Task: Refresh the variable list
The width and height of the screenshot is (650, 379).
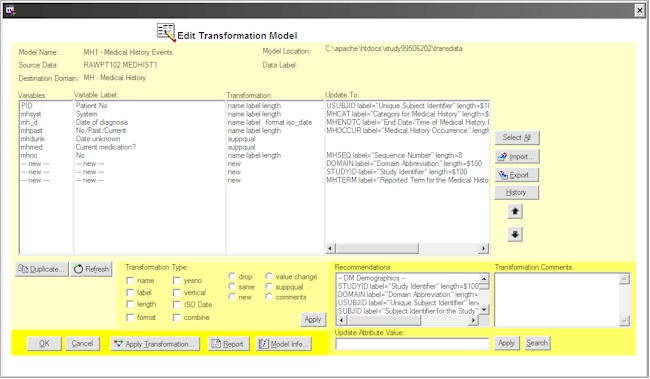Action: coord(92,269)
